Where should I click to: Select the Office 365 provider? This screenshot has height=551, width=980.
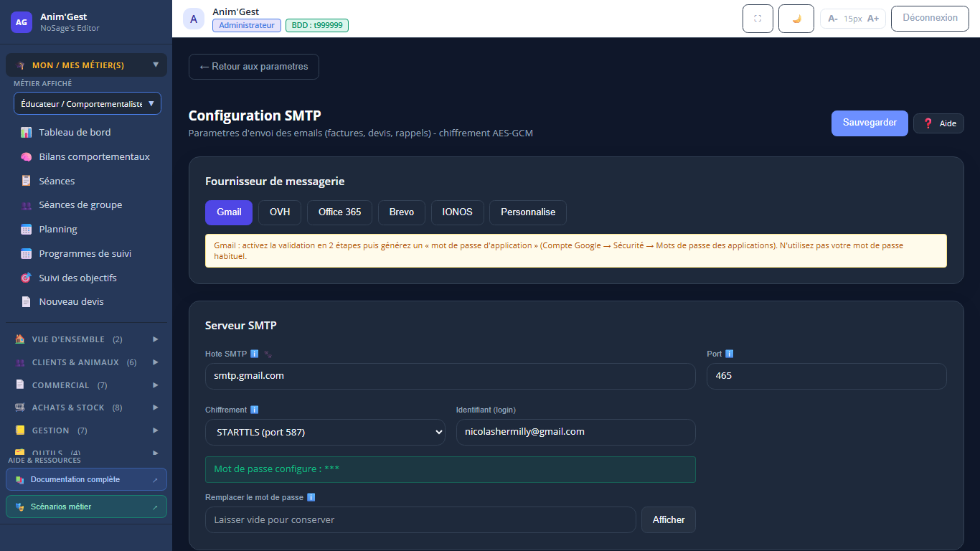pyautogui.click(x=340, y=212)
